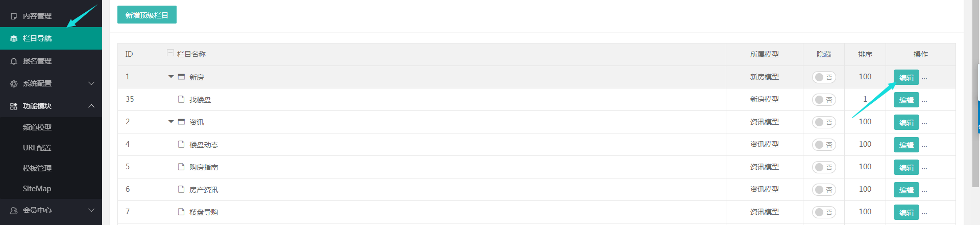Toggle the hide switch for 房产资讯
Viewport: 980px width, 225px height.
tap(824, 190)
